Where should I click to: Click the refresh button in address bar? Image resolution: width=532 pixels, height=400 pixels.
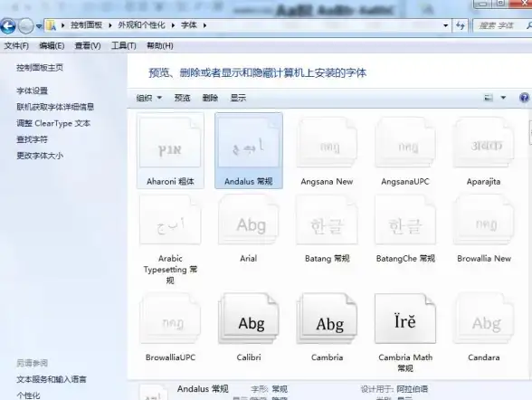[x=461, y=25]
